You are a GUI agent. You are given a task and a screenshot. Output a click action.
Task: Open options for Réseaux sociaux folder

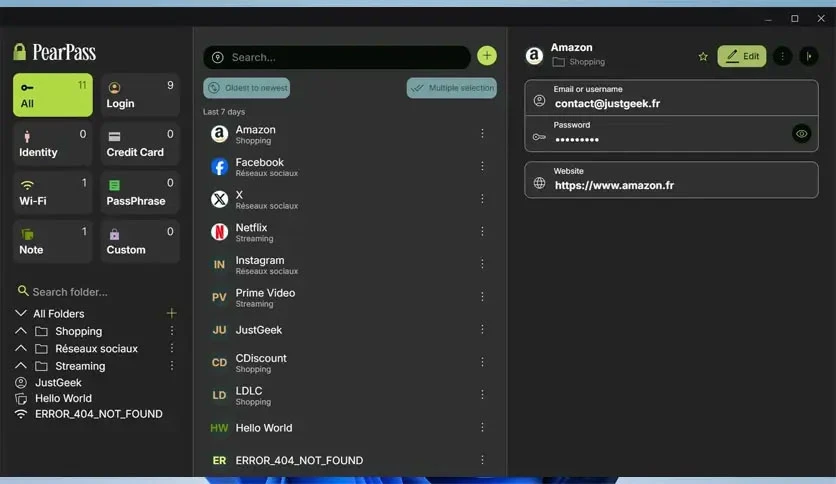(x=172, y=348)
